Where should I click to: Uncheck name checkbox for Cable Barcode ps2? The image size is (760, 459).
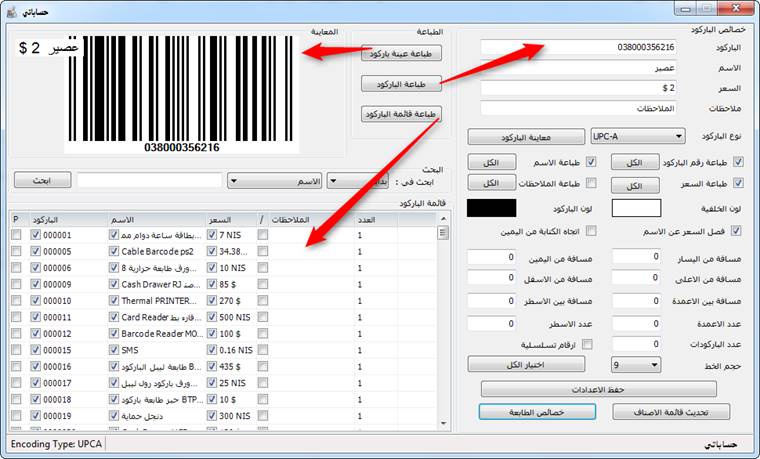click(113, 251)
